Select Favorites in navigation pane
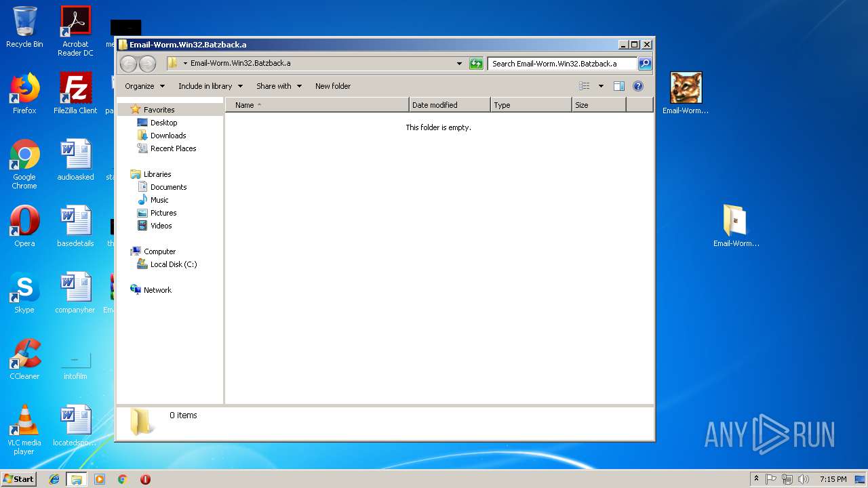 pos(159,110)
